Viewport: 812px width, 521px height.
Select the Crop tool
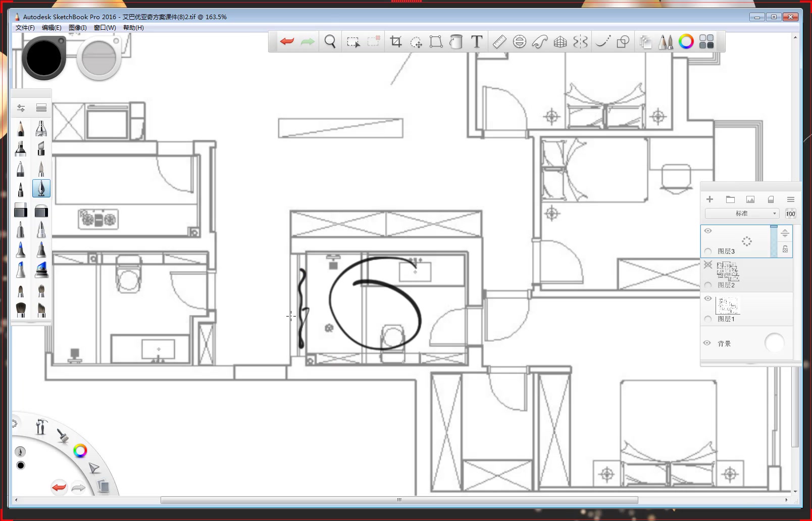[x=396, y=41]
